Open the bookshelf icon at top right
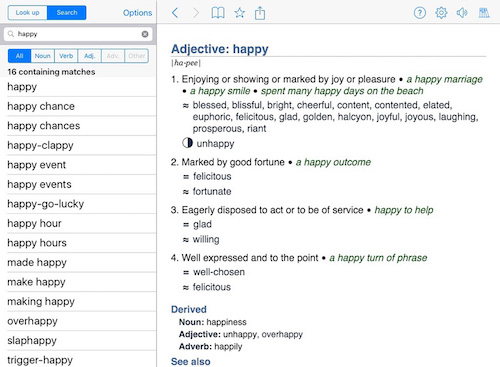Image resolution: width=500 pixels, height=367 pixels. tap(484, 13)
